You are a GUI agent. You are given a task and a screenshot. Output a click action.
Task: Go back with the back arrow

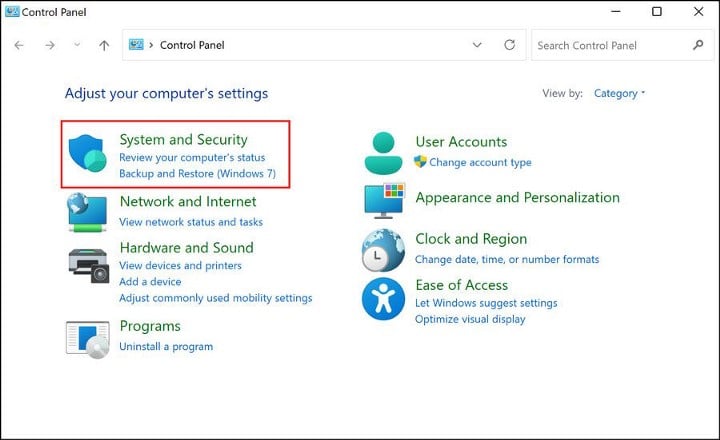click(x=19, y=45)
